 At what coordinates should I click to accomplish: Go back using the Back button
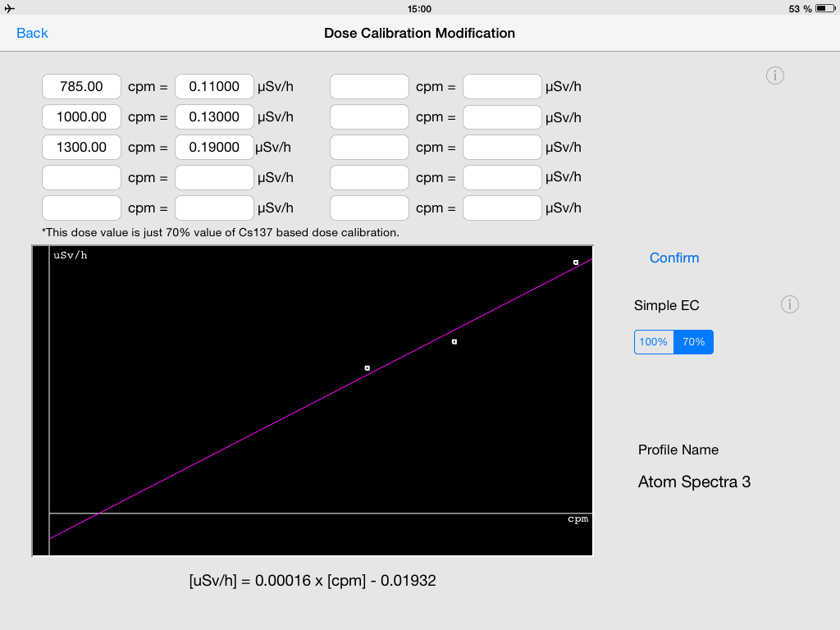point(33,33)
